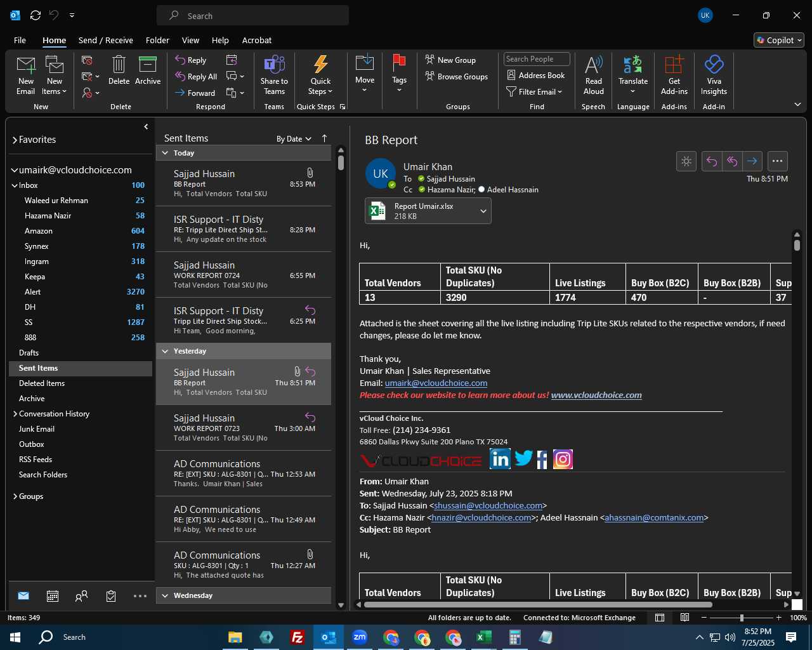Open More actions ellipsis in reading pane
This screenshot has width=812, height=650.
tap(777, 161)
